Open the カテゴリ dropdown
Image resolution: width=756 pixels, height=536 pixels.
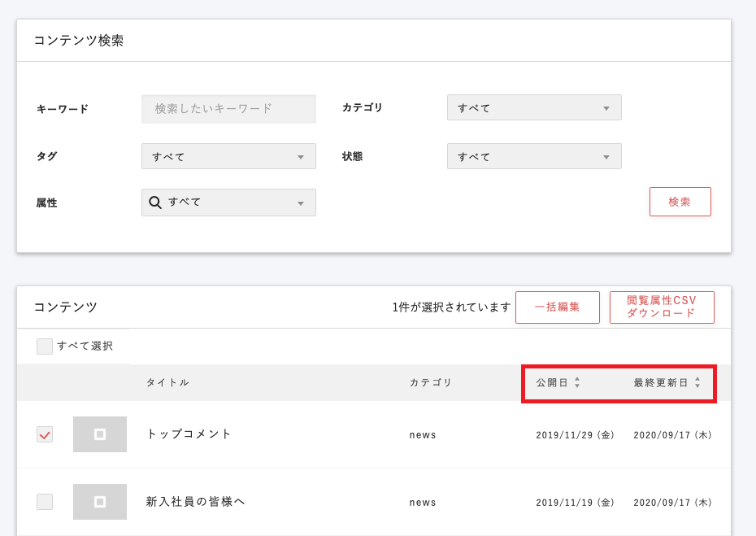coord(534,107)
